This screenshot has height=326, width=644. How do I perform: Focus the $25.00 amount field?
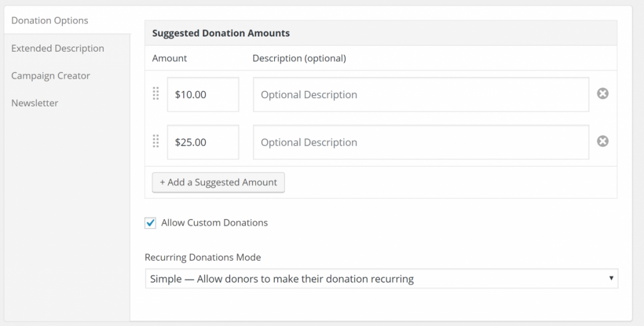click(203, 142)
